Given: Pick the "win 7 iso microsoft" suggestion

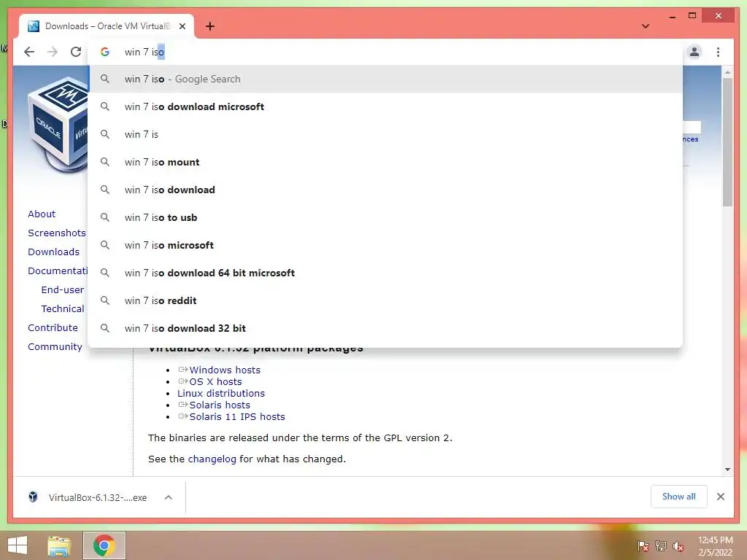Looking at the screenshot, I should (386, 245).
